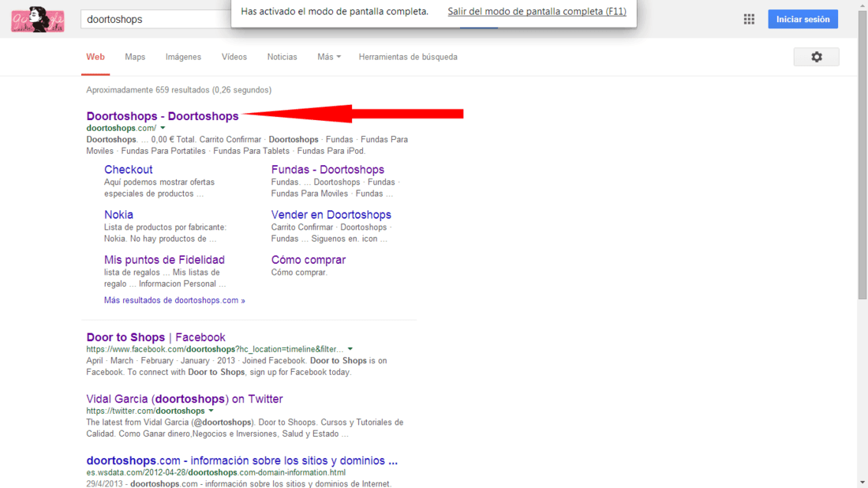Open the Más dropdown menu
The height and width of the screenshot is (488, 868).
tap(329, 57)
